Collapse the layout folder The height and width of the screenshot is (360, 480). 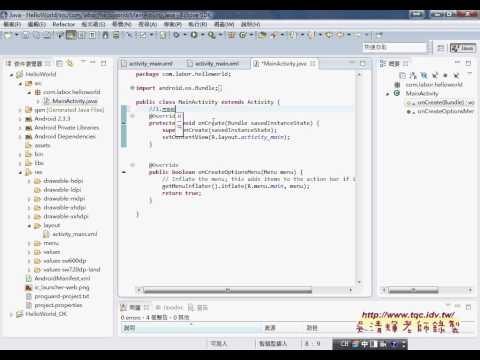[29, 226]
